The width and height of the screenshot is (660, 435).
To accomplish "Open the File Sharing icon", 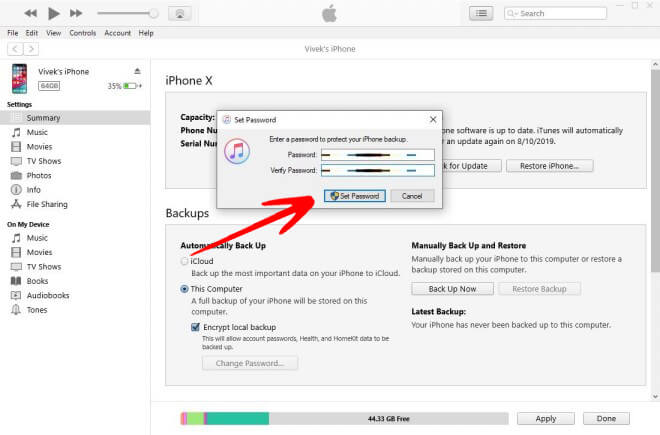I will [16, 204].
